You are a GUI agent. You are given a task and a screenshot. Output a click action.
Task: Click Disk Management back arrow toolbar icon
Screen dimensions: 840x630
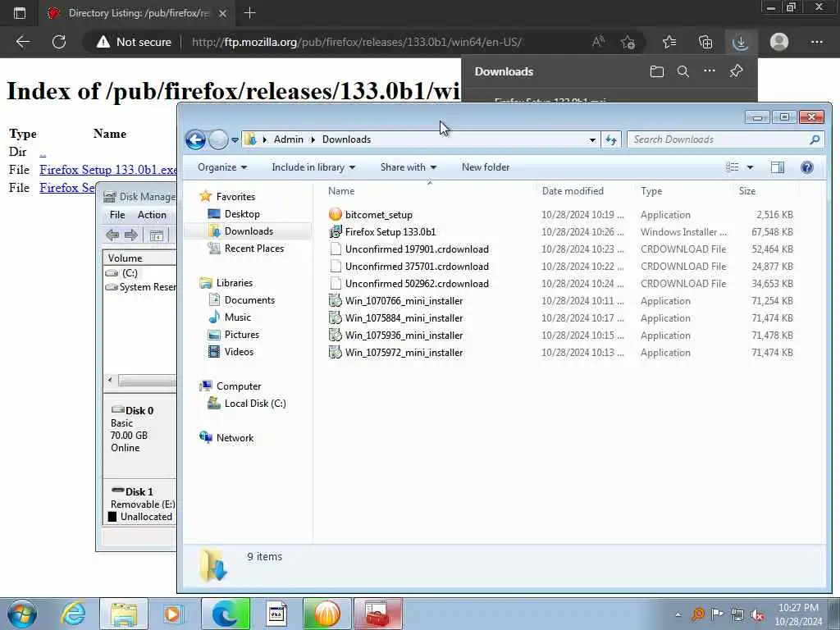click(112, 235)
